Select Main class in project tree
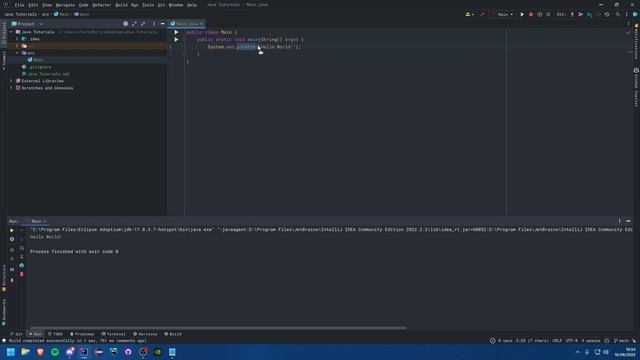 pos(36,60)
